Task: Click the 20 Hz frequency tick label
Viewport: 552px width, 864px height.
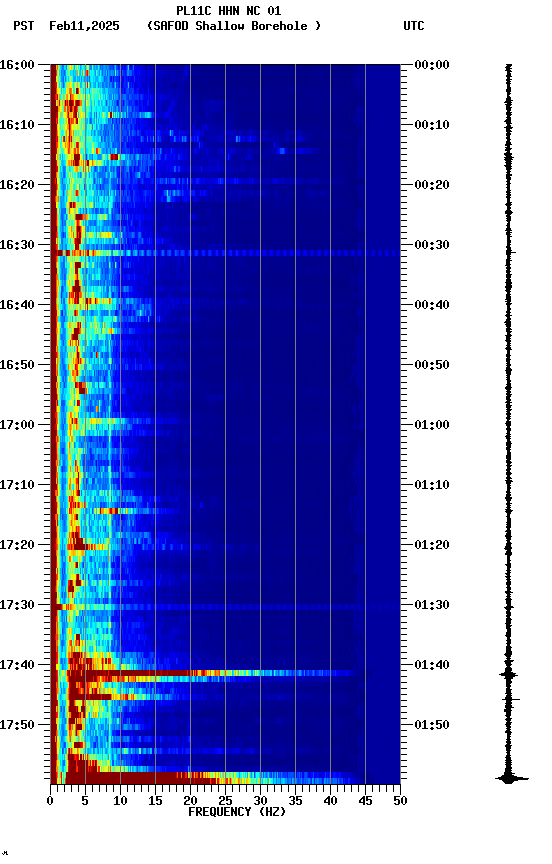Action: (190, 801)
